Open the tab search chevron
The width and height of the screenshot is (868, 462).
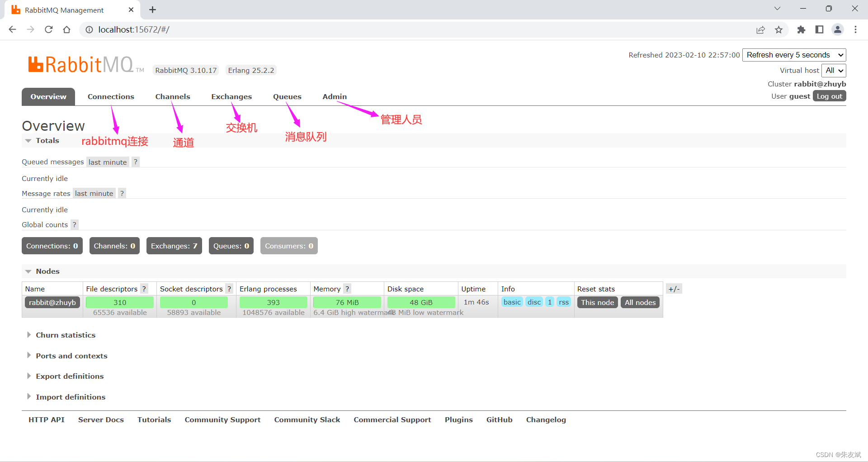pos(777,9)
